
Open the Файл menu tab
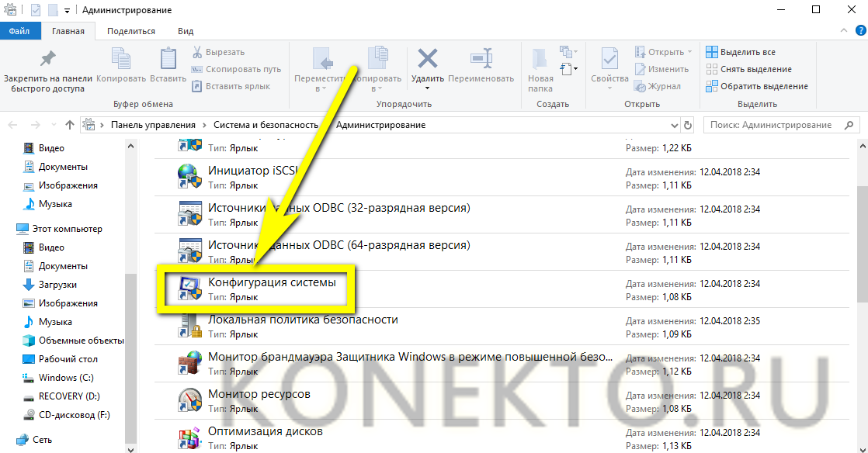[19, 31]
